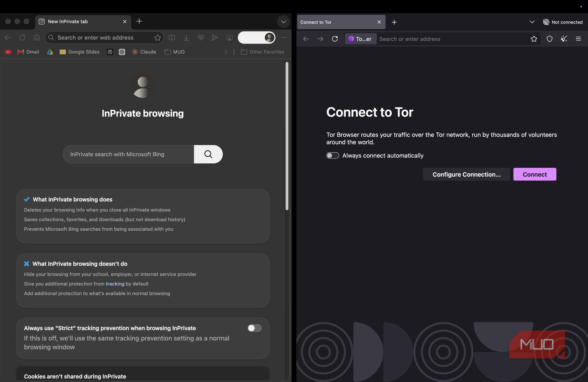The width and height of the screenshot is (588, 382).
Task: Reload the page in Edge
Action: coord(22,37)
